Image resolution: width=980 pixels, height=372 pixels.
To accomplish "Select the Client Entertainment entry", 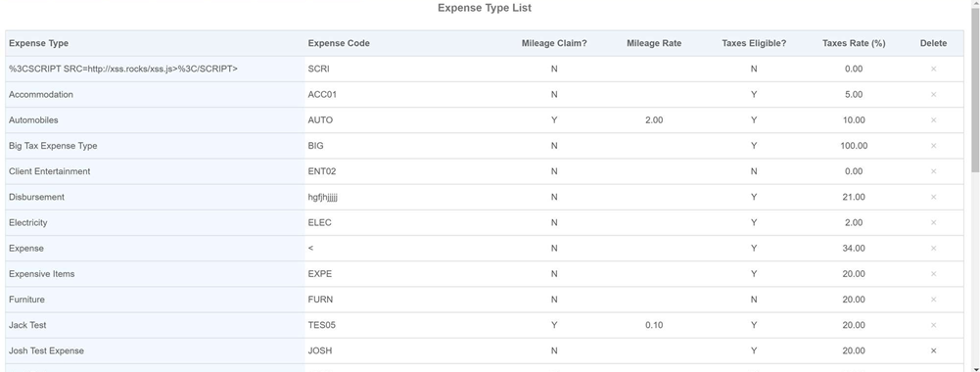I will coord(49,171).
